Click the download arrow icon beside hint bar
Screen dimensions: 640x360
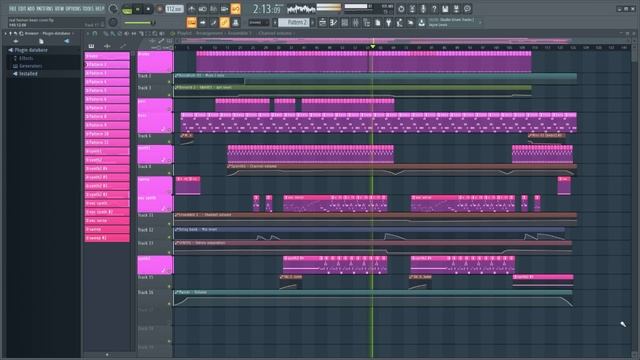422,23
